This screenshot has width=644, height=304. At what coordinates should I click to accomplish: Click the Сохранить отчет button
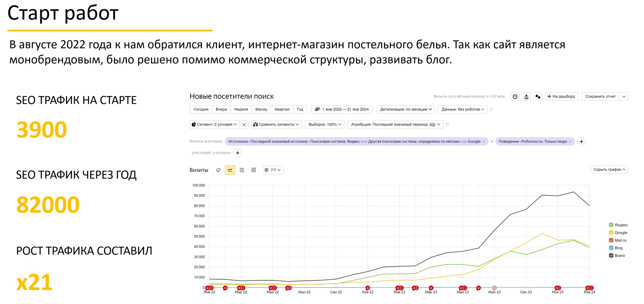(600, 97)
